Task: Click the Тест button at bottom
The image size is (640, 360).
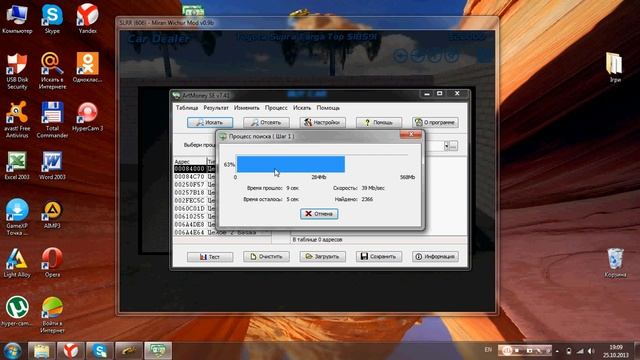Action: 210,257
